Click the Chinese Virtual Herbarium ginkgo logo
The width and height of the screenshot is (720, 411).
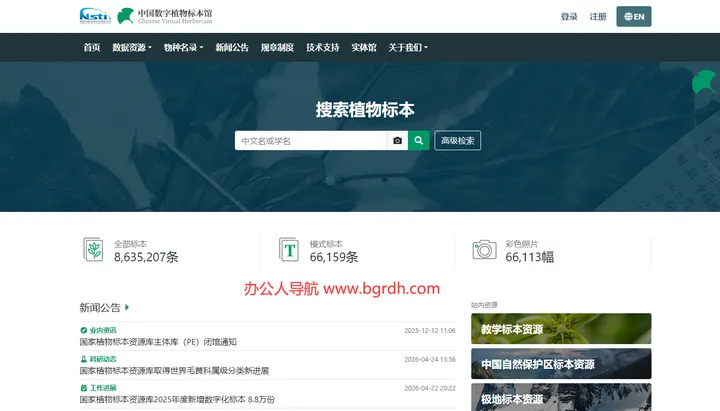(125, 16)
